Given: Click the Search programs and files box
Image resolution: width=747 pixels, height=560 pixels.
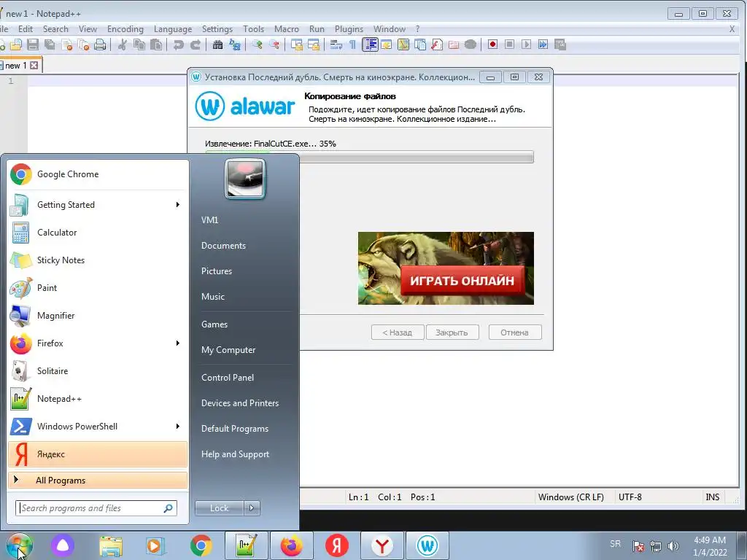Looking at the screenshot, I should coord(96,508).
